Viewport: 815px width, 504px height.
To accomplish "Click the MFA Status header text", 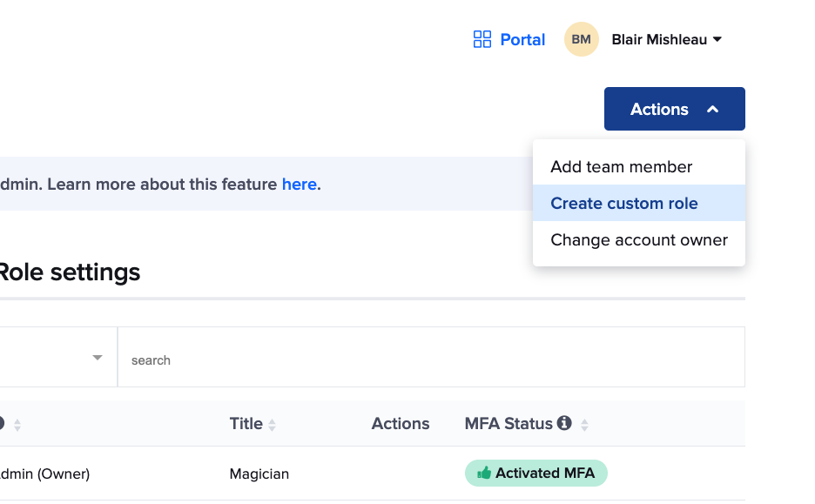I will 509,423.
